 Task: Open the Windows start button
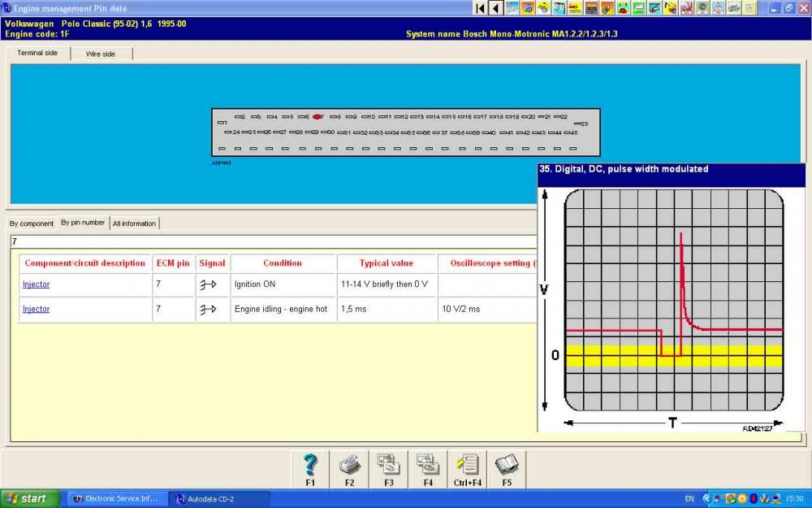coord(30,499)
